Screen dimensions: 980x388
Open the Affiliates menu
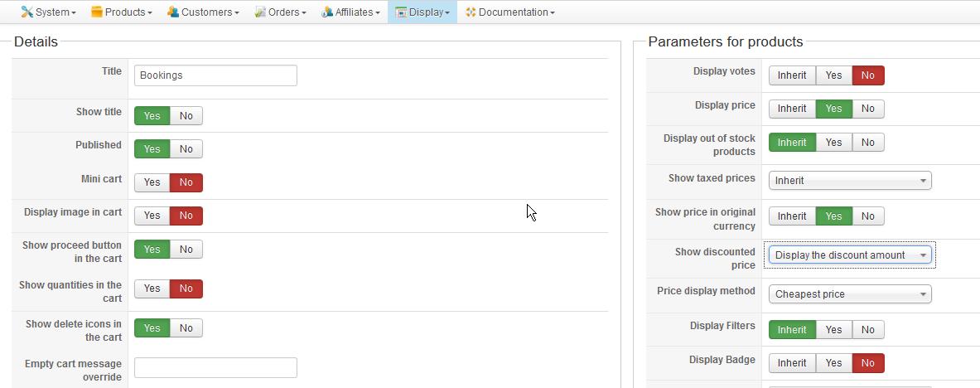coord(350,12)
